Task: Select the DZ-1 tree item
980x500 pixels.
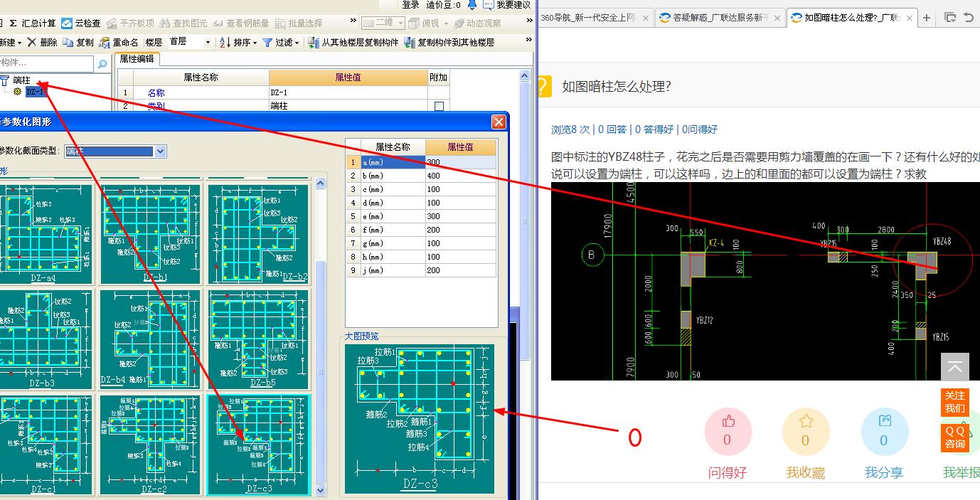Action: [x=36, y=92]
